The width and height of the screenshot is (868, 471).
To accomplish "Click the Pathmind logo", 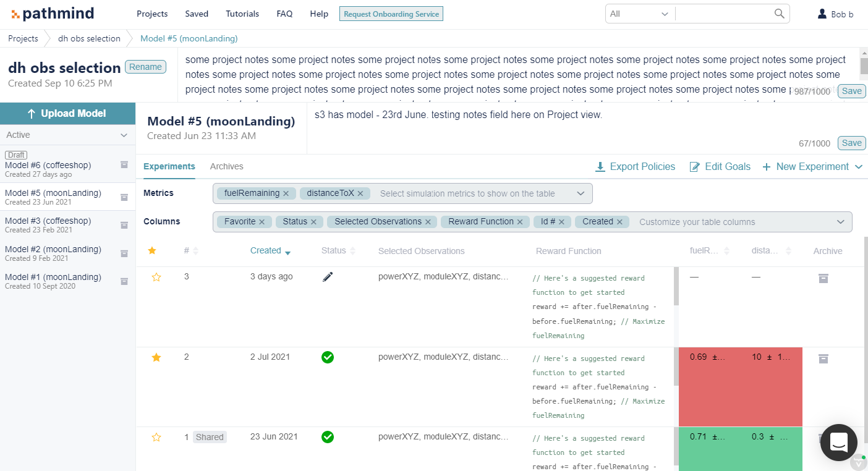I will tap(53, 14).
